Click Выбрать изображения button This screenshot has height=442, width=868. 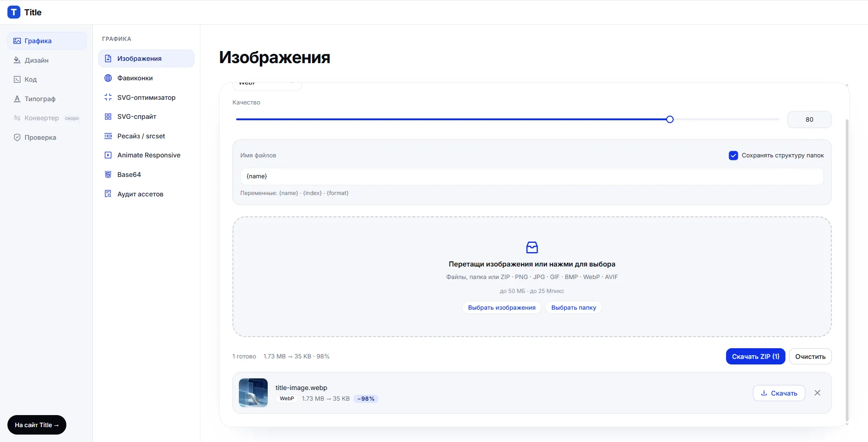502,307
